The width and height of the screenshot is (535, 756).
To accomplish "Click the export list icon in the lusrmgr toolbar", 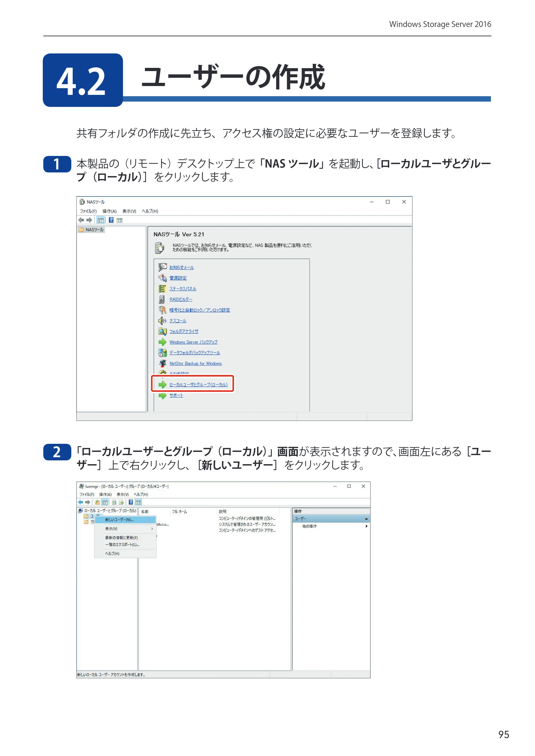I will pyautogui.click(x=121, y=502).
